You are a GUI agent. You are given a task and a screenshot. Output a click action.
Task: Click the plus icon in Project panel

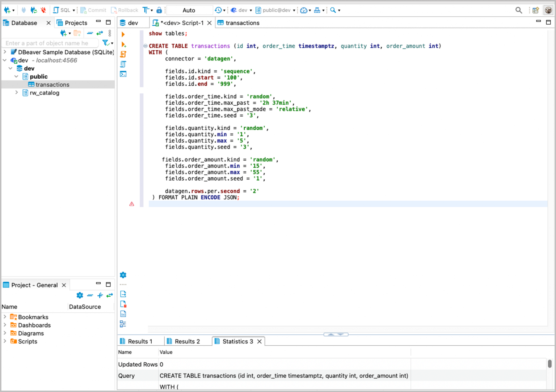point(100,295)
